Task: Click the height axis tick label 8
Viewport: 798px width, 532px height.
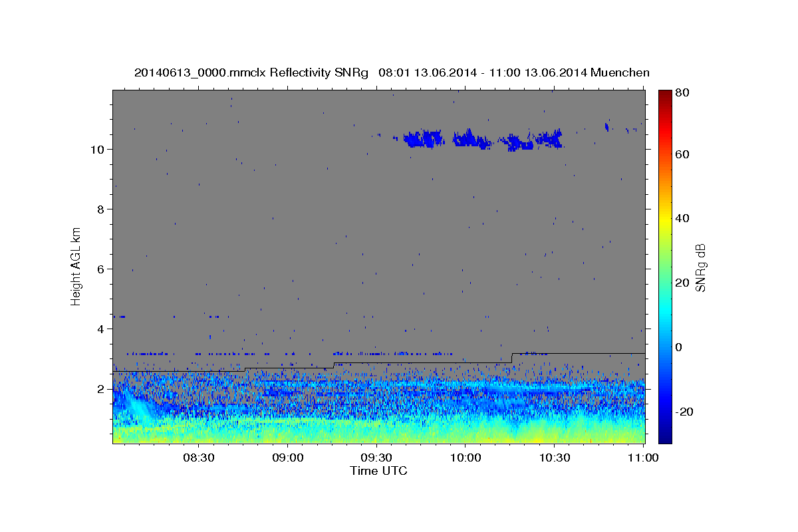Action: point(100,209)
